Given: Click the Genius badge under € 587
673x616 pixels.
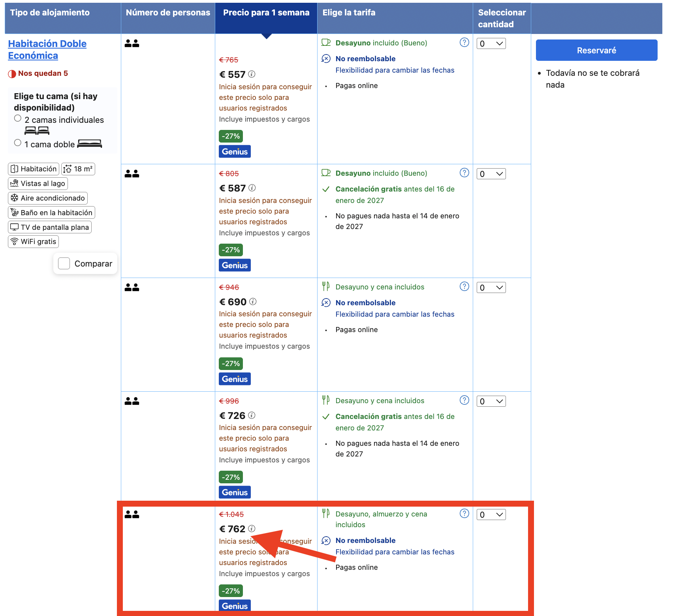Looking at the screenshot, I should point(235,265).
